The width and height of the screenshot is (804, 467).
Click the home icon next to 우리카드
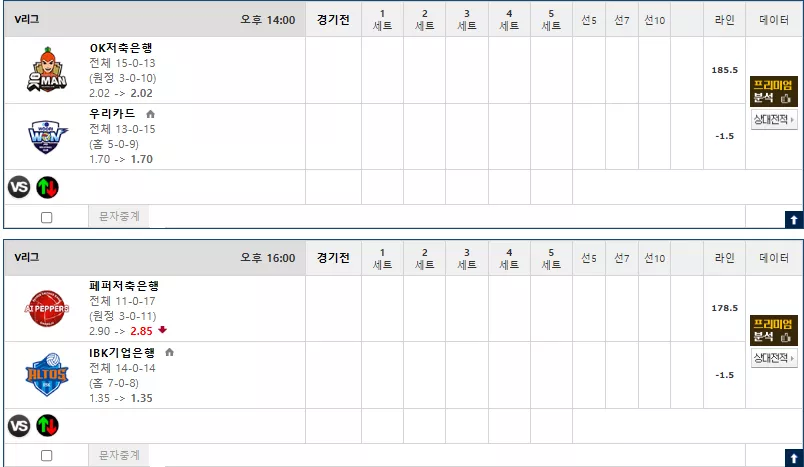pos(150,114)
